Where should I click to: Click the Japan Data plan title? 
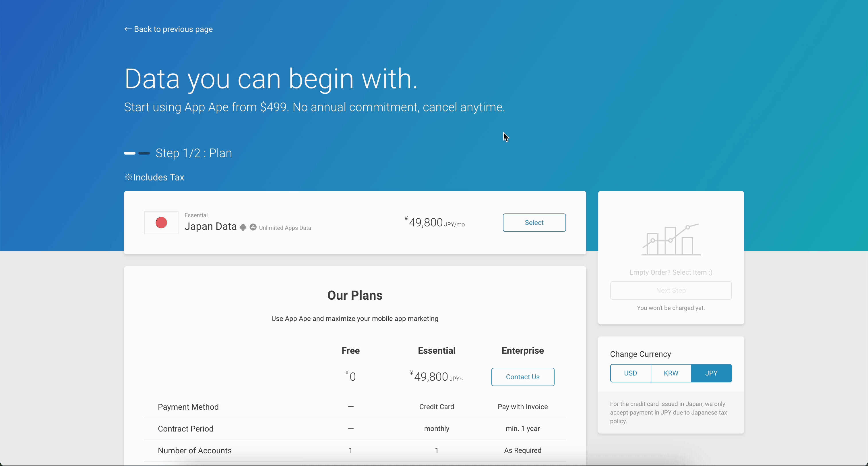pyautogui.click(x=210, y=226)
